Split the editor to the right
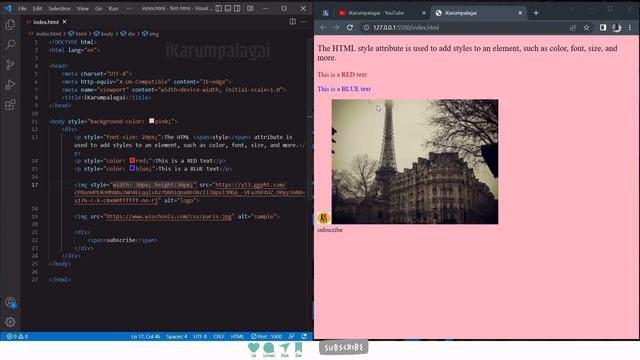Viewport: 640px width, 360px height. [293, 22]
